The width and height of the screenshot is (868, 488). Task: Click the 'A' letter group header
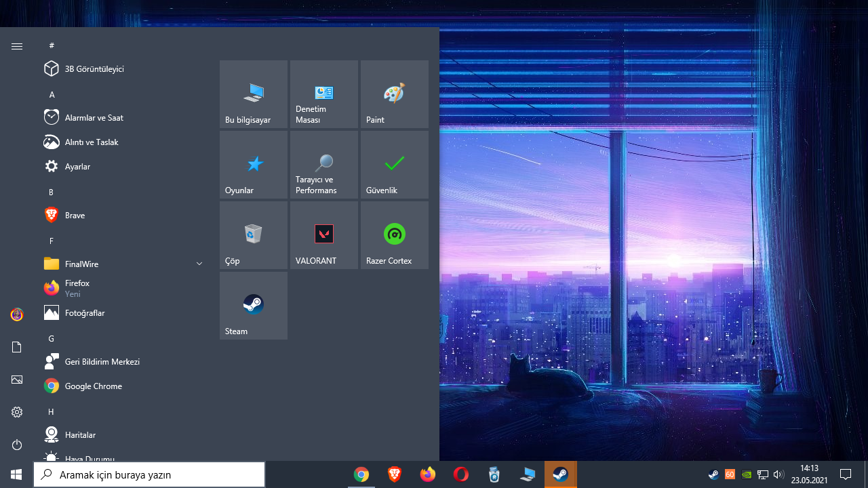click(52, 95)
